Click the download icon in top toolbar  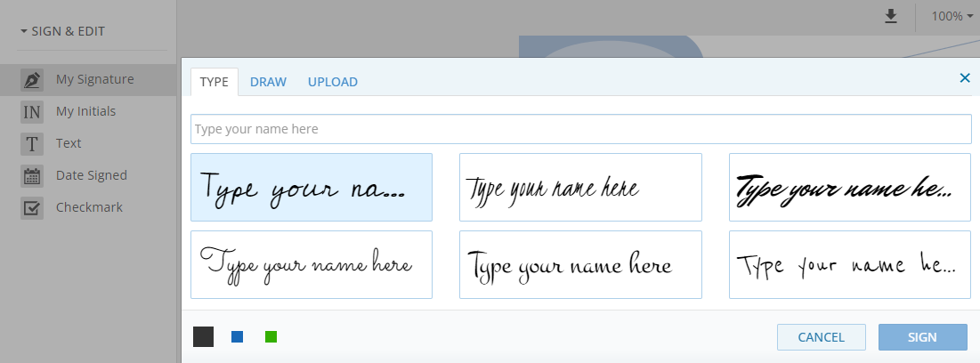pos(891,16)
